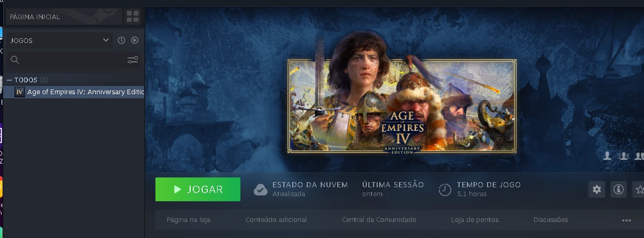
Task: Open Conteúdo adicional tab
Action: point(276,220)
